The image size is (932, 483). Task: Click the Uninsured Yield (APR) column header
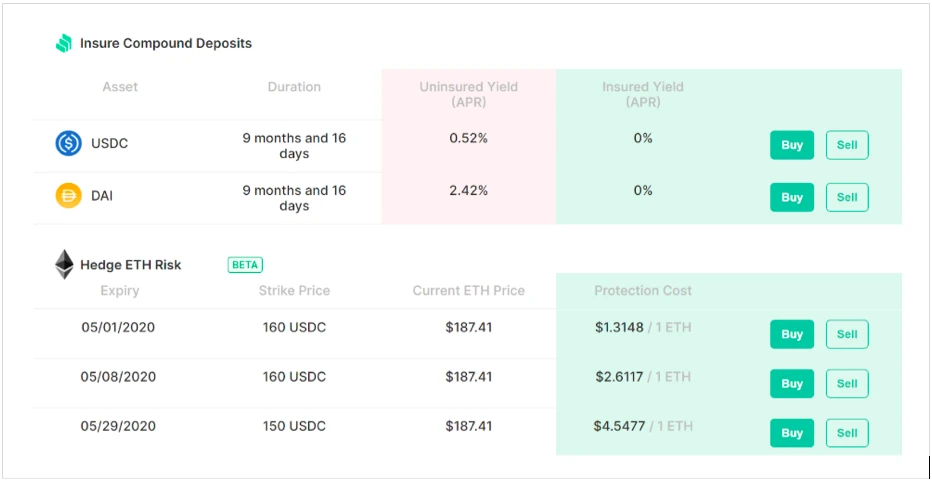(x=468, y=94)
